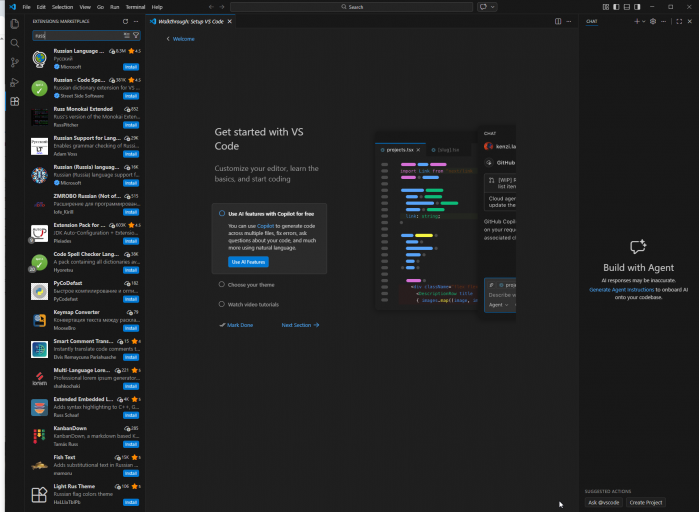Click Generate Agent Instructions link
Viewport: 699px width, 512px height.
621,290
